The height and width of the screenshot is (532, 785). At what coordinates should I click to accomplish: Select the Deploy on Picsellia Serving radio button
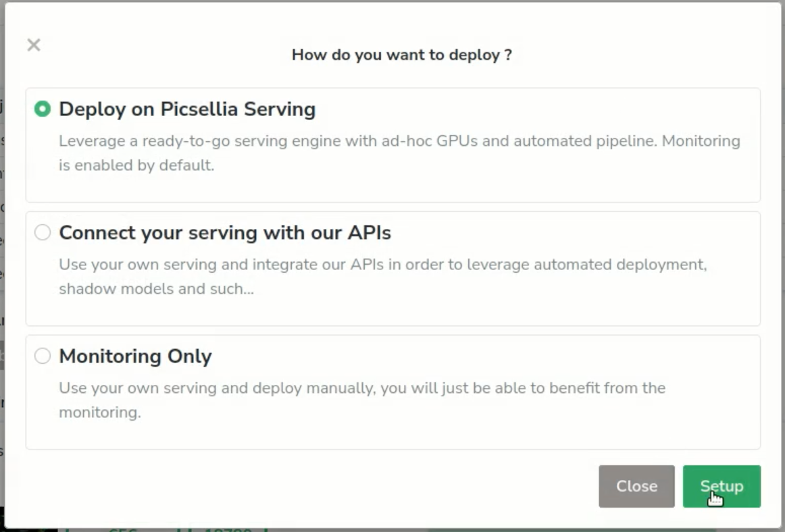click(x=43, y=109)
